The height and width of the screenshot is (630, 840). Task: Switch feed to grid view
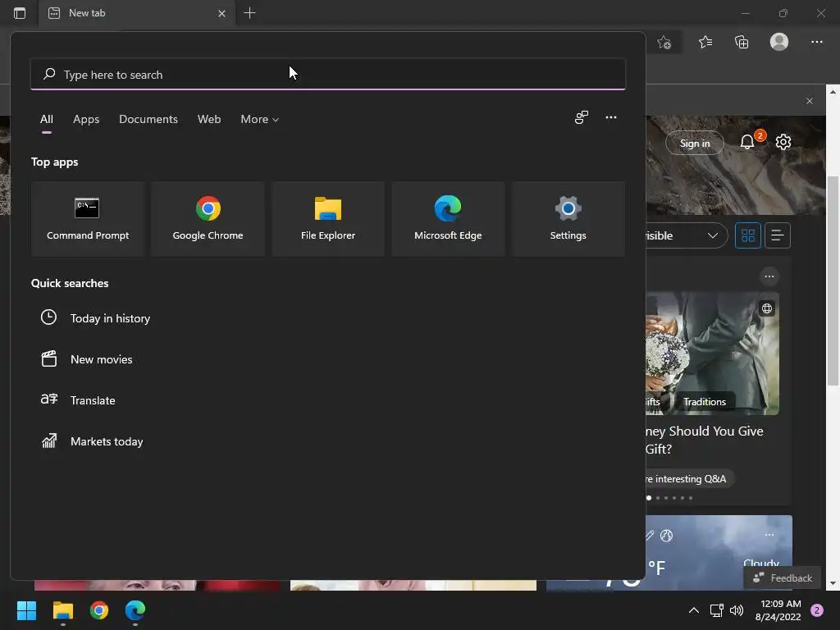pos(748,235)
